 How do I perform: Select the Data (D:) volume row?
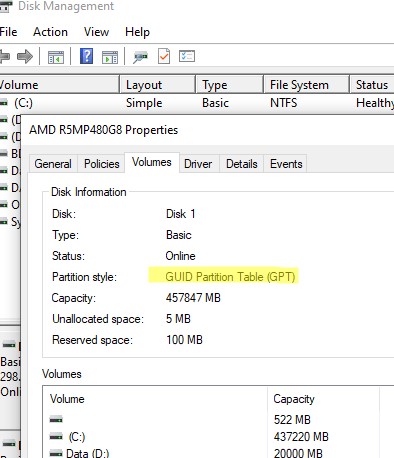tap(218, 453)
